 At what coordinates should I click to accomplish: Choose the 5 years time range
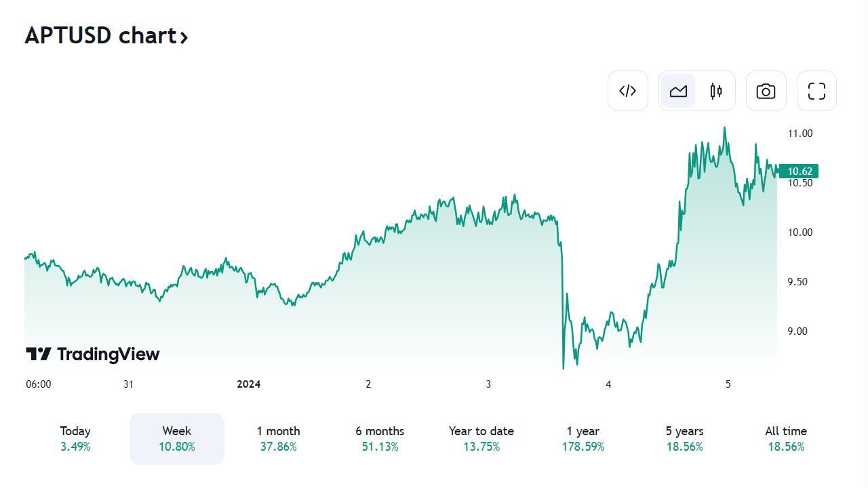point(684,439)
